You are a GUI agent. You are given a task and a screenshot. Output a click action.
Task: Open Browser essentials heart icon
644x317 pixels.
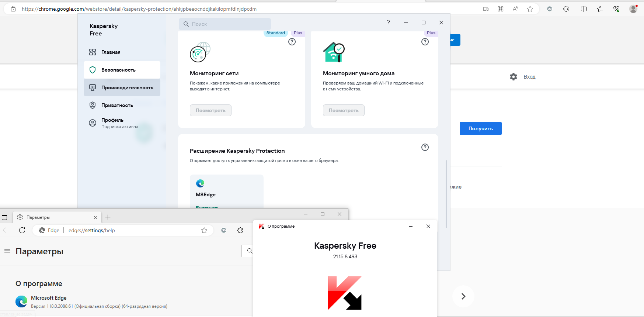616,9
